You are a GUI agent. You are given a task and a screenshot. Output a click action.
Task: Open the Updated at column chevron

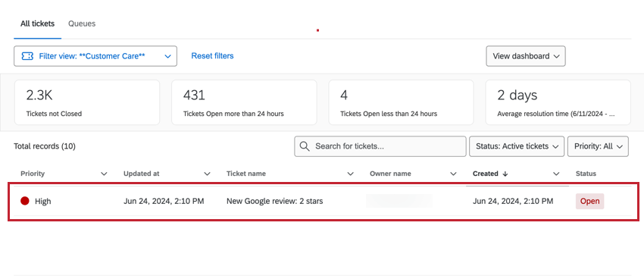click(x=207, y=174)
